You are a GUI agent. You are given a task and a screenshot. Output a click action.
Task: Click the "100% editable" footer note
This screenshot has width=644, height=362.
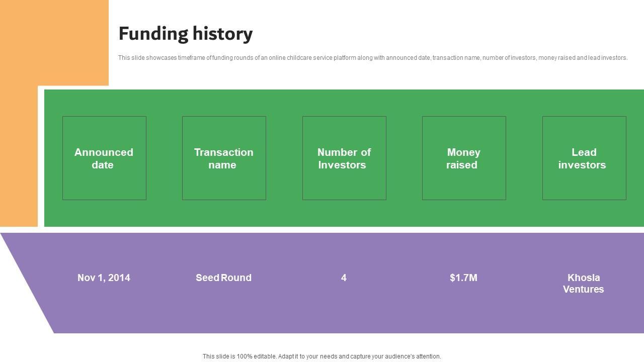pos(321,356)
